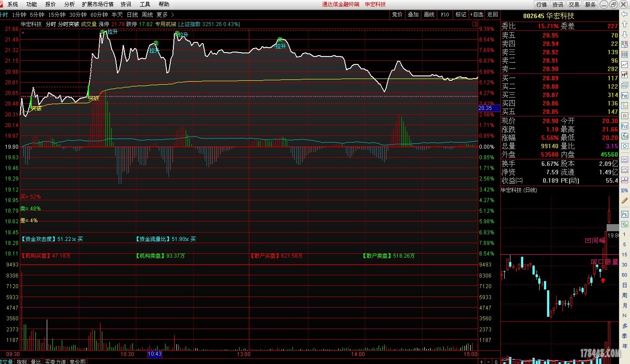This screenshot has width=630, height=364.
Task: Click the 服务 service button
Action: click(590, 4)
